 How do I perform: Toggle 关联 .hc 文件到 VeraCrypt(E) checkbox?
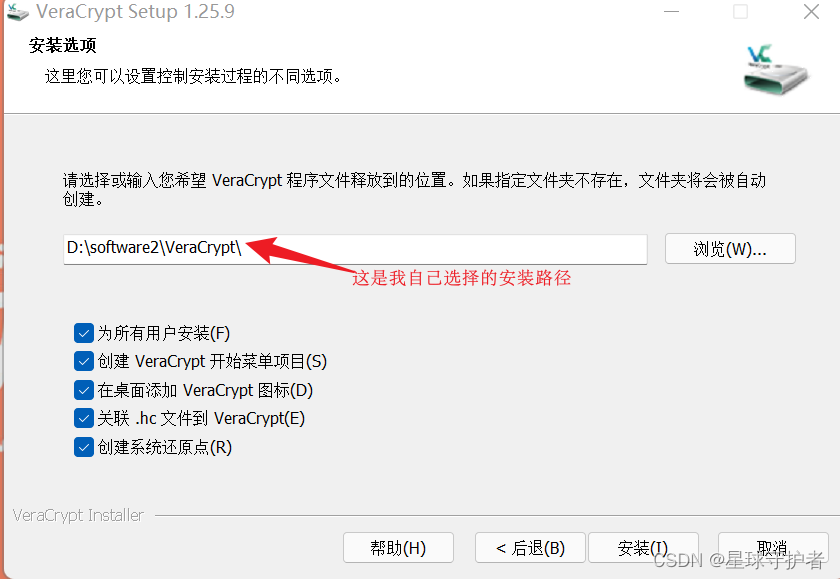(x=84, y=418)
